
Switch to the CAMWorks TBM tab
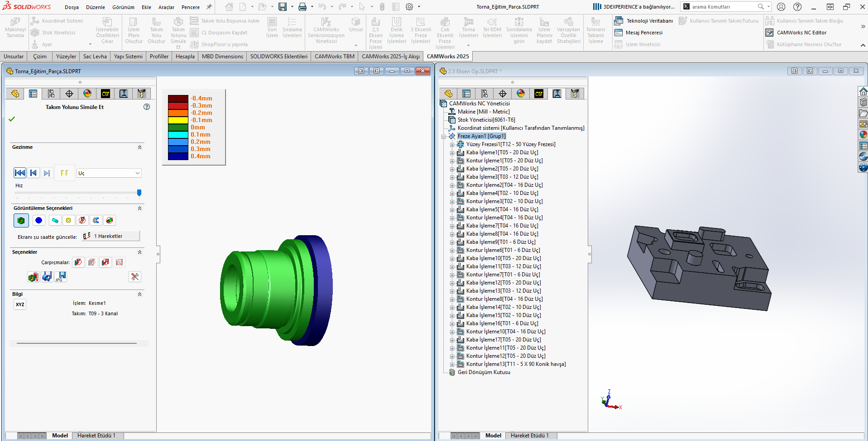(334, 57)
